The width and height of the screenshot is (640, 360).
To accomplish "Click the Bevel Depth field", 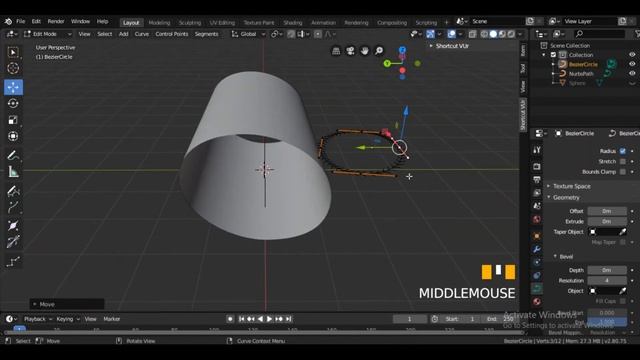I will tap(607, 270).
